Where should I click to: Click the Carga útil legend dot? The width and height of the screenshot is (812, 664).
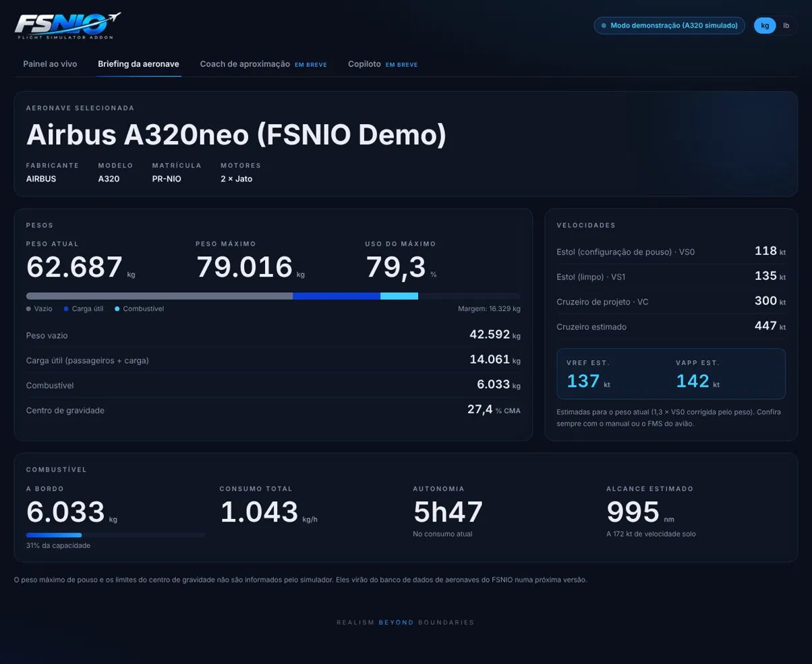click(x=66, y=309)
